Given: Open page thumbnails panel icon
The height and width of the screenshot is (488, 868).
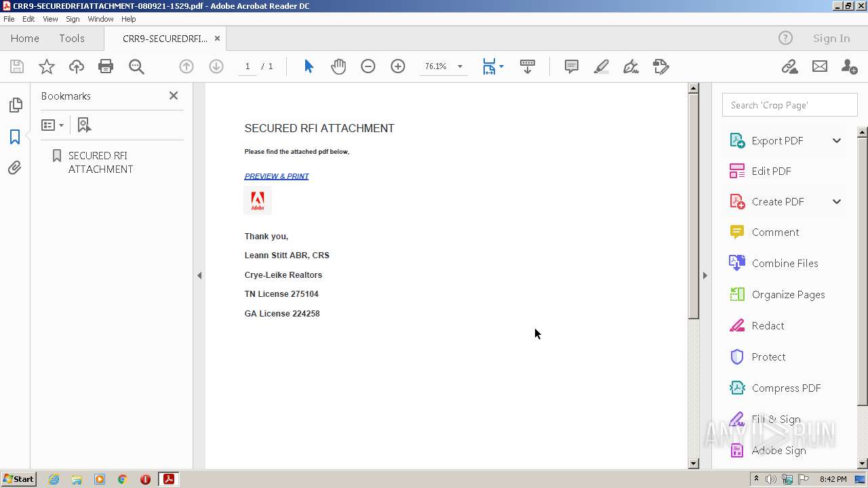Looking at the screenshot, I should click(15, 105).
